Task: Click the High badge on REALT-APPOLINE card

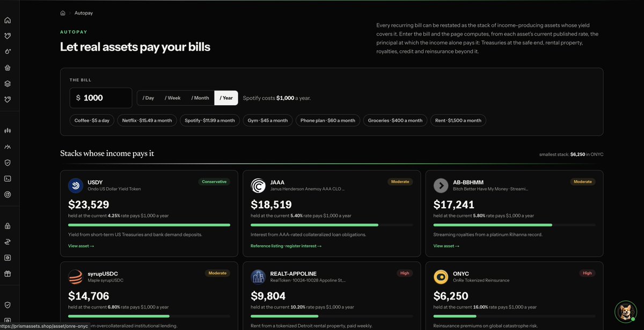Action: click(405, 273)
